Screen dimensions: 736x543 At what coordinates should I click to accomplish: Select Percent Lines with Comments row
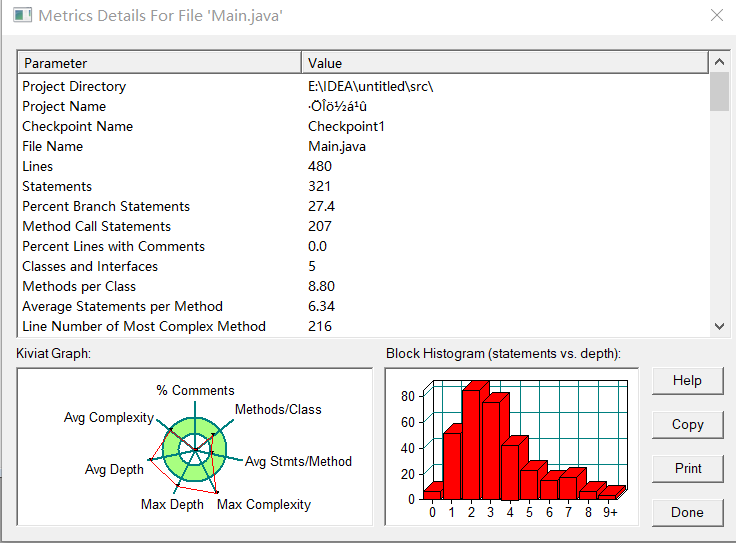click(x=364, y=246)
